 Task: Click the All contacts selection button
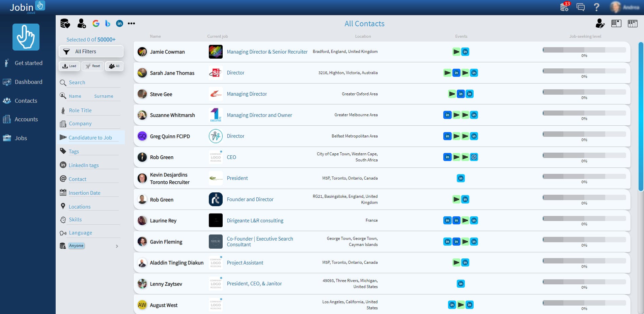pyautogui.click(x=114, y=66)
